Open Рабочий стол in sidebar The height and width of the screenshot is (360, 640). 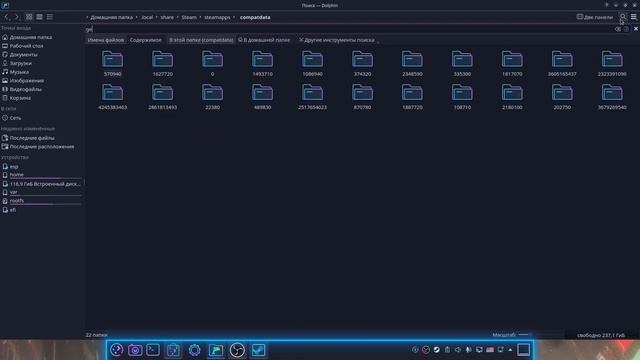41,46
